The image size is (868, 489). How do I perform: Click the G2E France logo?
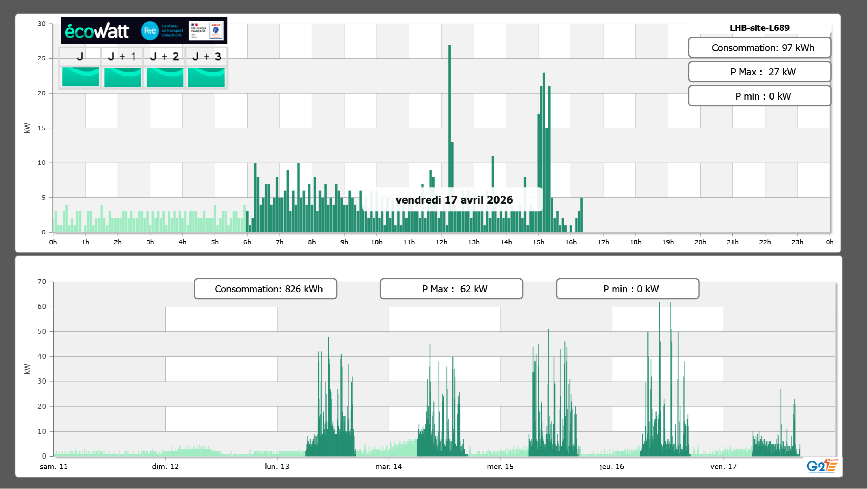(x=822, y=466)
